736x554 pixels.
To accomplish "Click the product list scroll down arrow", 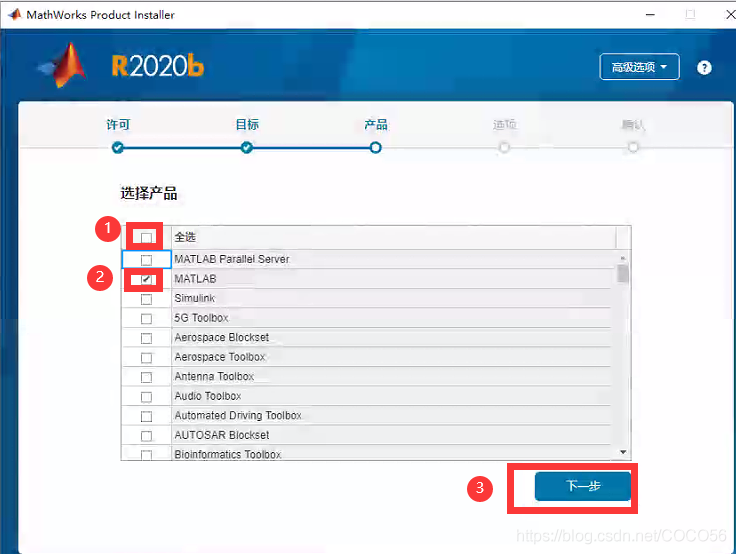I will [x=623, y=452].
